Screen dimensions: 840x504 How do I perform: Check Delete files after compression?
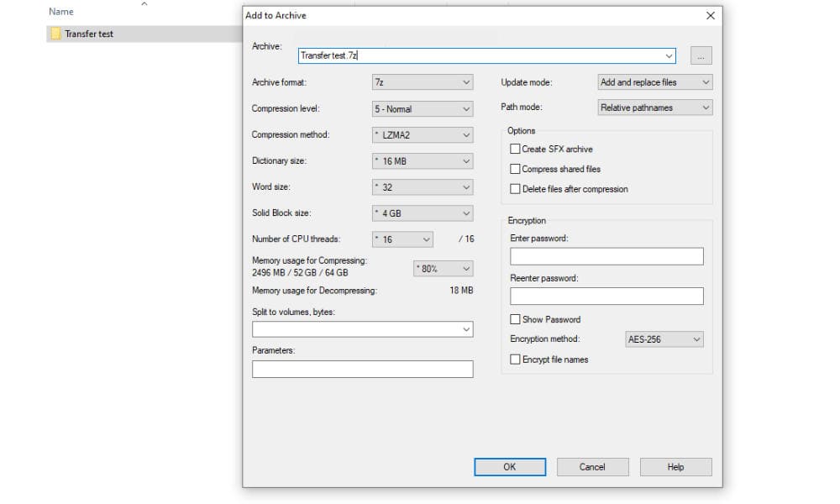tap(516, 189)
